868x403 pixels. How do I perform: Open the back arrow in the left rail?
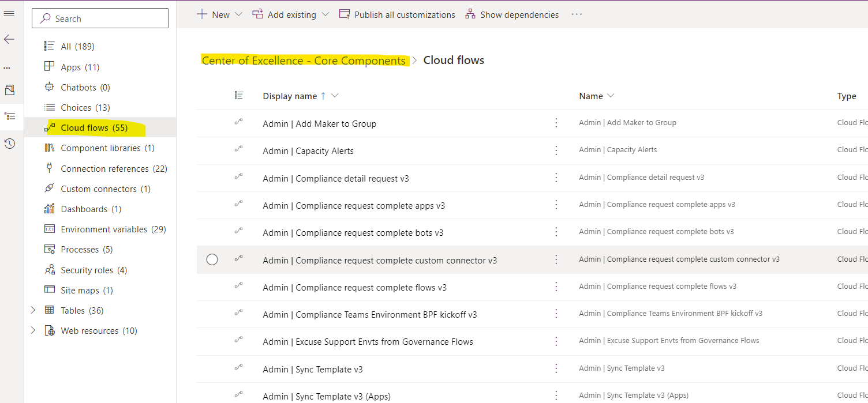tap(9, 39)
